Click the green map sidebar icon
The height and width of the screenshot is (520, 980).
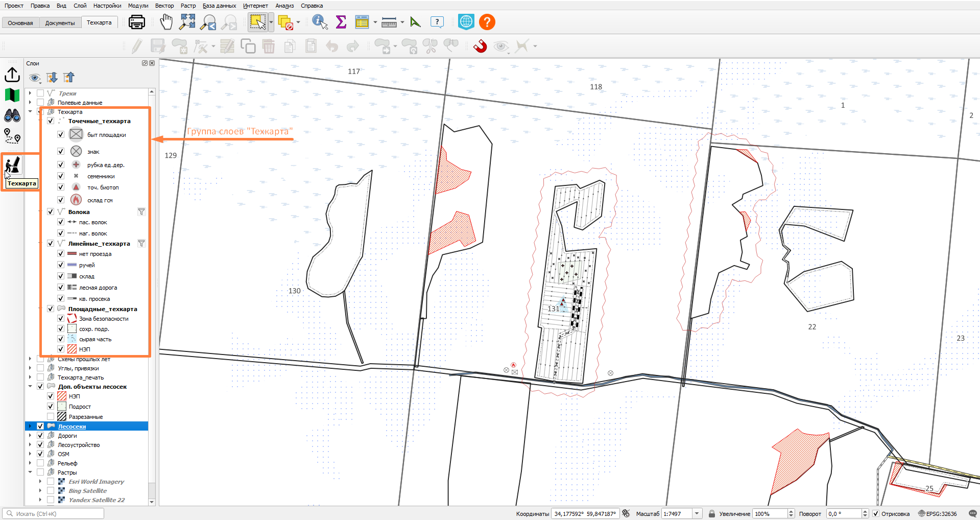pos(12,95)
